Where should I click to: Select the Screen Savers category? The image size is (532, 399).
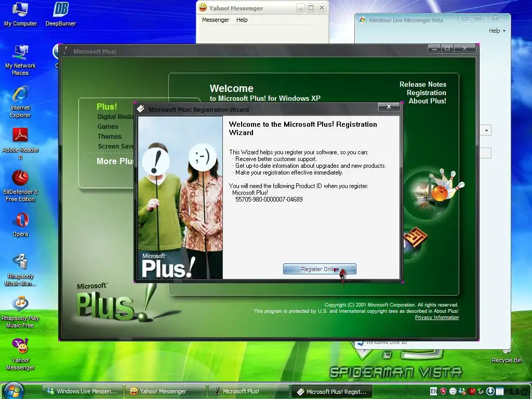coord(116,146)
